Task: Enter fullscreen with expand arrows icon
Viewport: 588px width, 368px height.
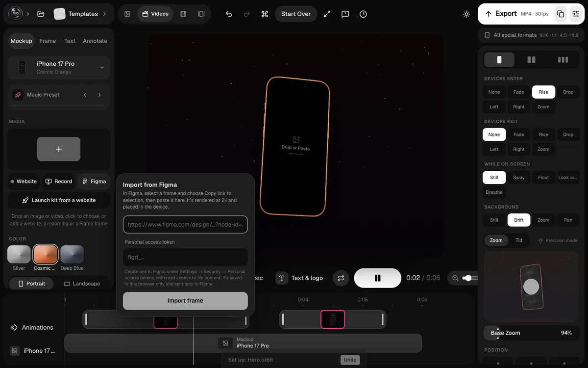Action: [327, 14]
